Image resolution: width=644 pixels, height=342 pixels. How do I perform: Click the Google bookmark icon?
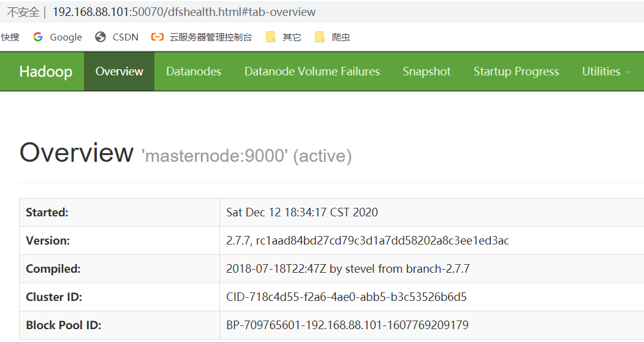[38, 37]
